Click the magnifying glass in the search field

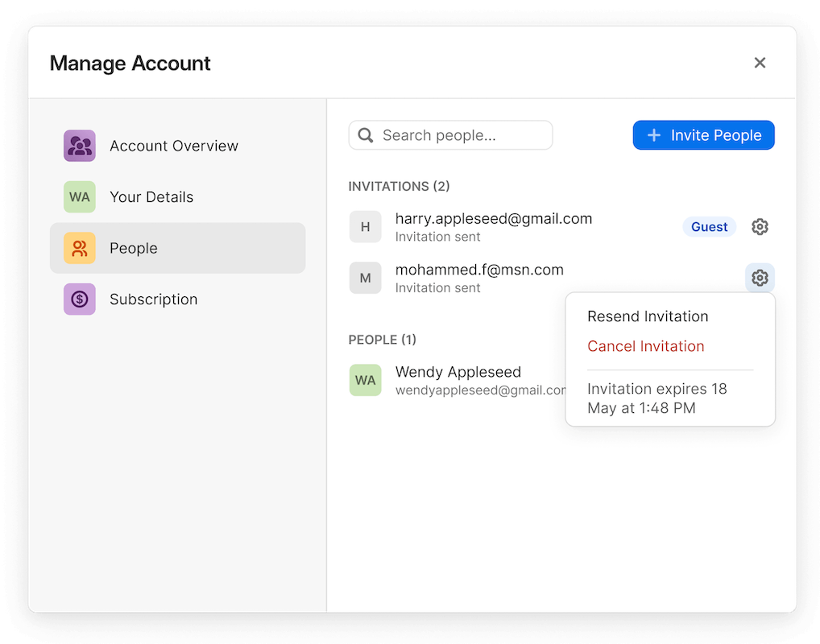click(x=367, y=134)
